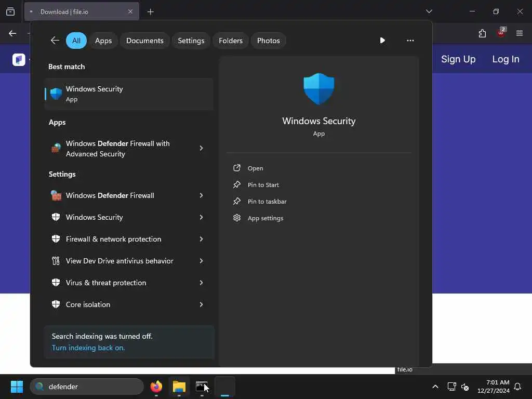532x399 pixels.
Task: Switch to the Photos filter tab
Action: pos(269,41)
